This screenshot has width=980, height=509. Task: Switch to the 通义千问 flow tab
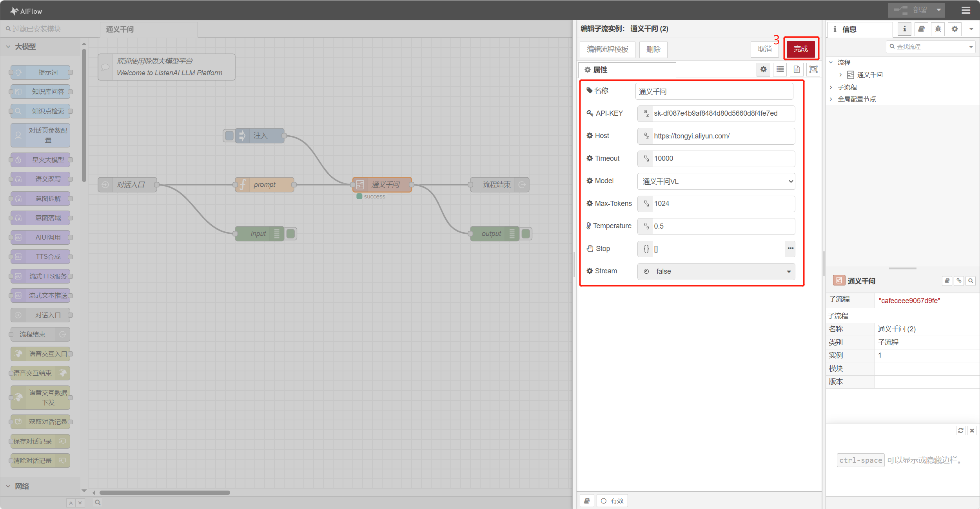[120, 29]
